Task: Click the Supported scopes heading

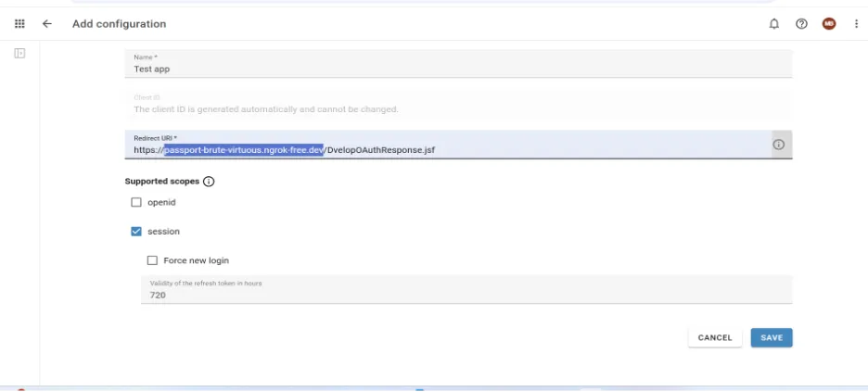Action: (x=161, y=182)
